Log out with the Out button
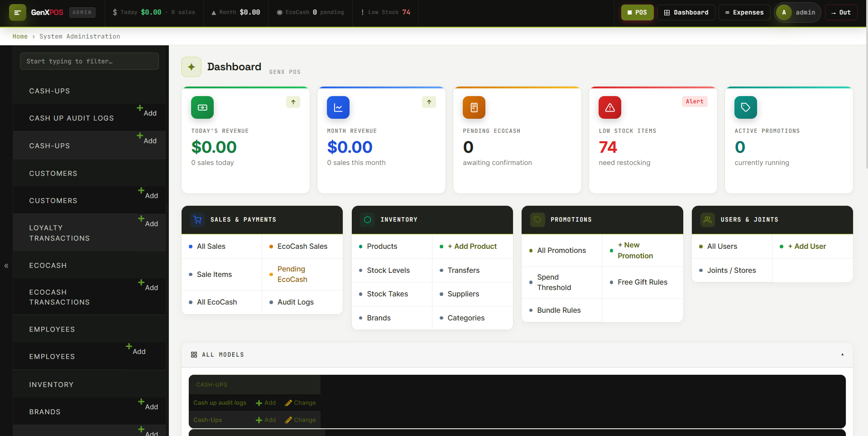This screenshot has height=436, width=868. 841,13
